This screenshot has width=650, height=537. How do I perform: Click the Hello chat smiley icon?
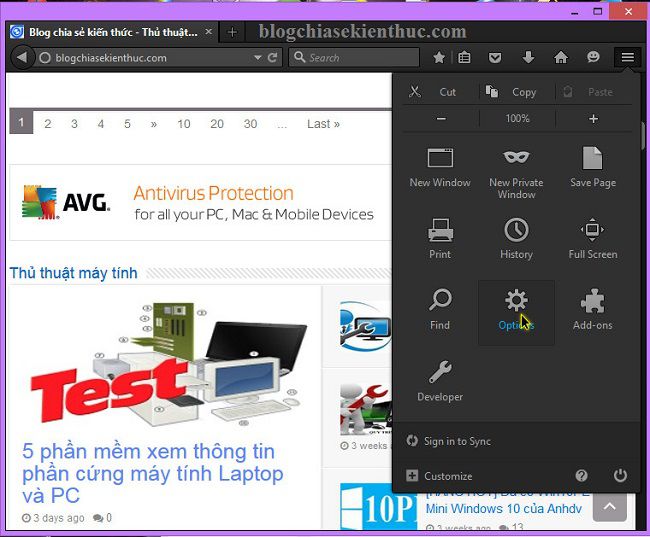click(593, 56)
